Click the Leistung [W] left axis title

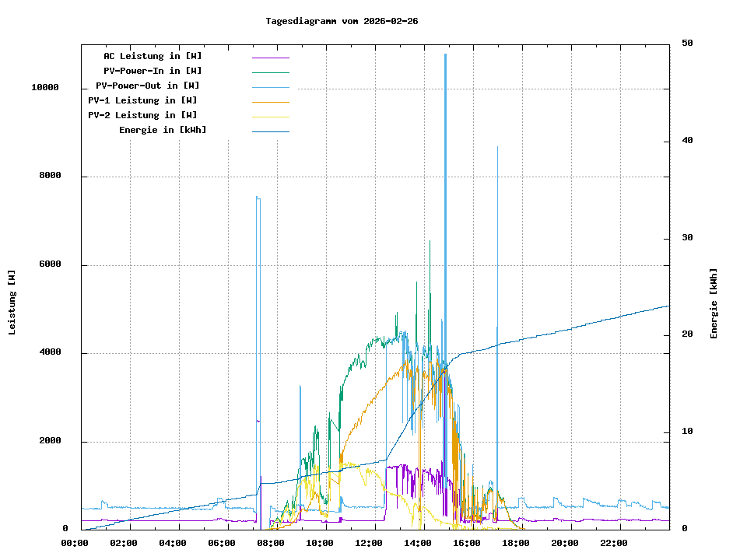point(12,303)
